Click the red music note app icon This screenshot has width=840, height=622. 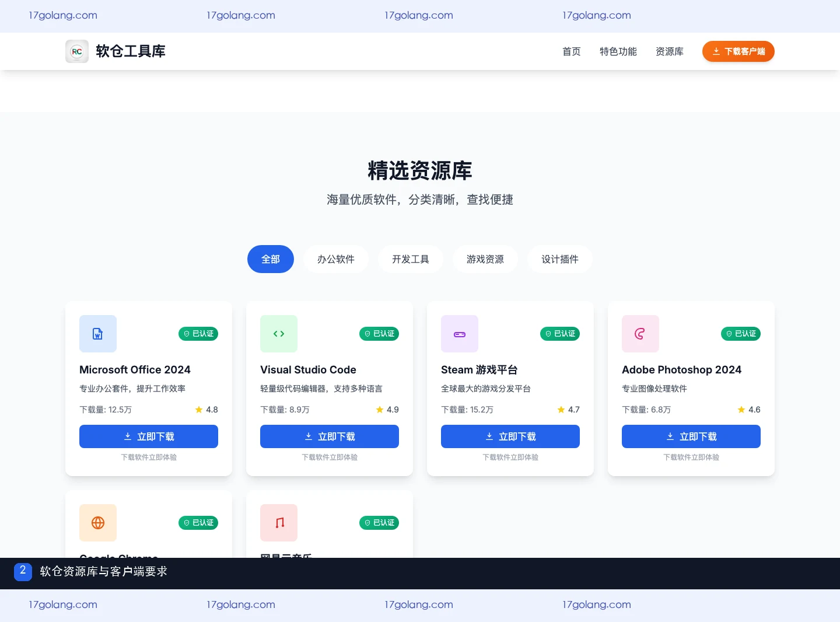tap(279, 523)
